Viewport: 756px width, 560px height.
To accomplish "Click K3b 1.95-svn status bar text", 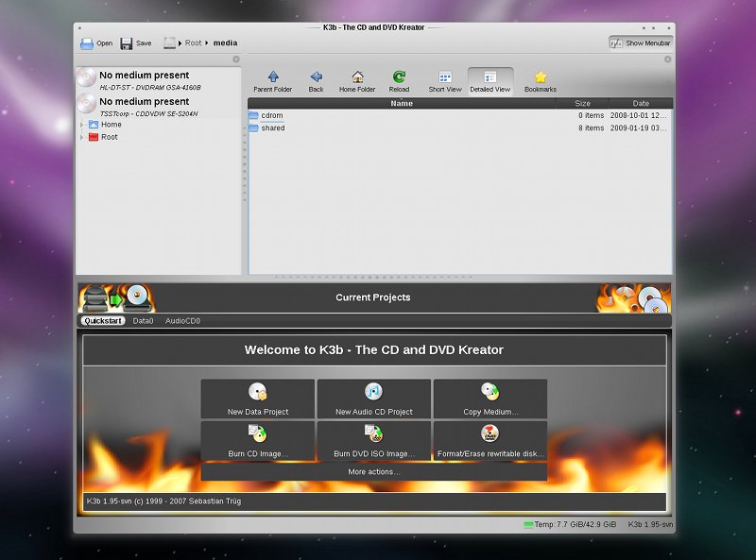I will [650, 524].
